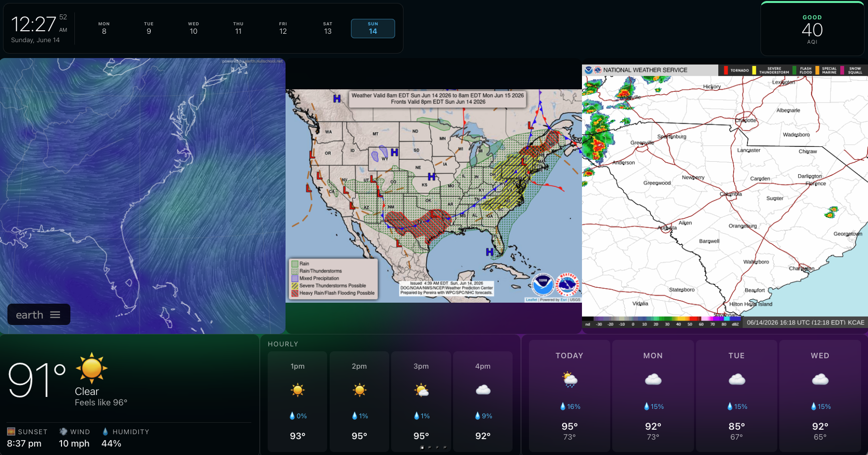The width and height of the screenshot is (868, 455).
Task: Click the WED cloud icon
Action: point(820,380)
